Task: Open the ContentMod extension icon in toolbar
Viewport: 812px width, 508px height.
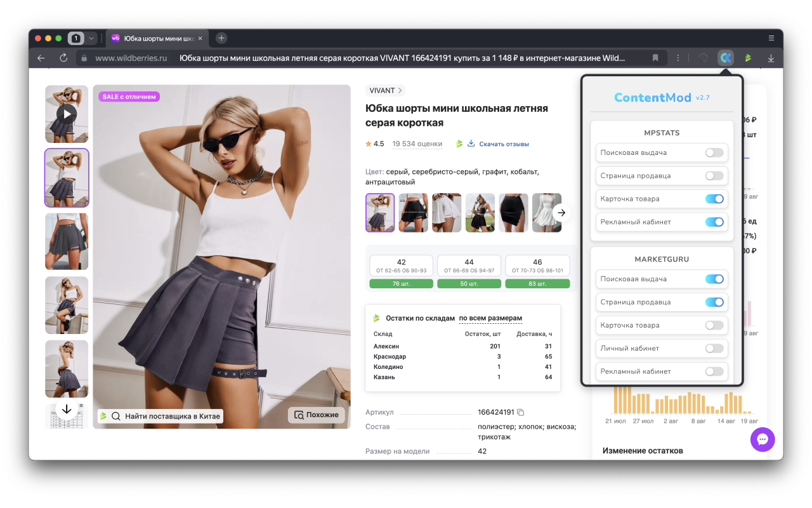Action: coord(725,58)
